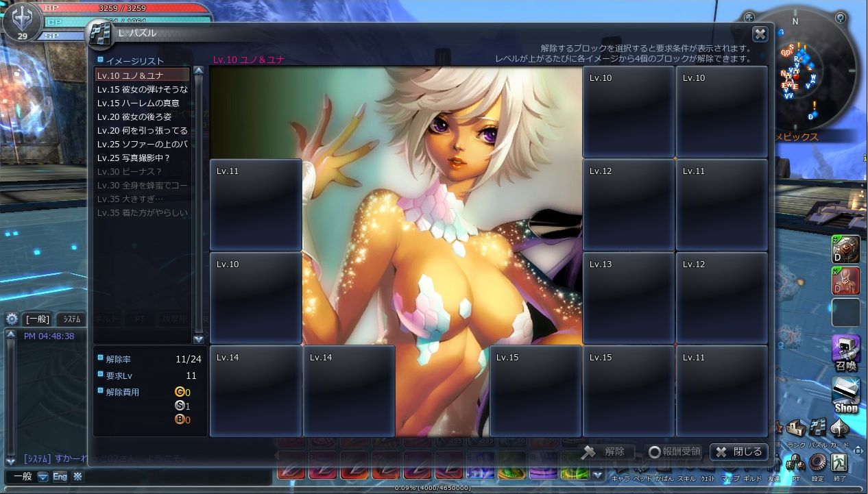The width and height of the screenshot is (868, 494).
Task: Click the revealed puzzle artwork area
Action: click(x=442, y=206)
